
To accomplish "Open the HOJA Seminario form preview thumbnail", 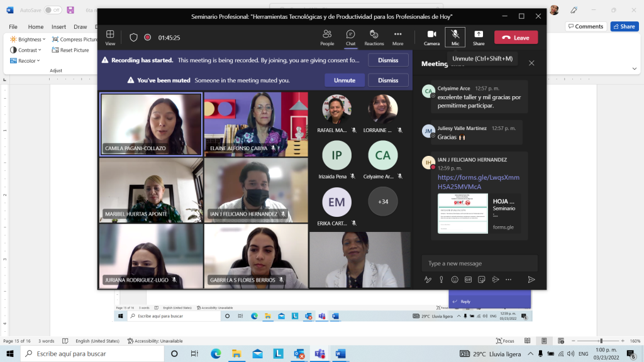I will [x=463, y=214].
